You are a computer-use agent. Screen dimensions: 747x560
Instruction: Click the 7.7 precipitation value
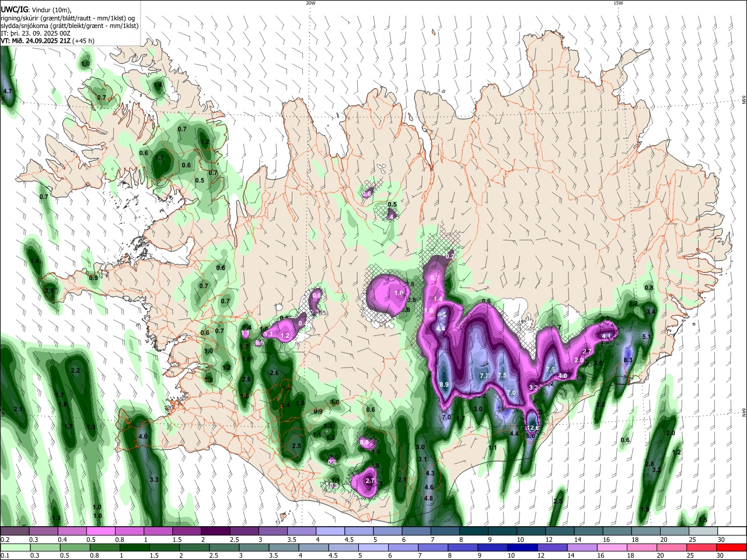pyautogui.click(x=484, y=376)
